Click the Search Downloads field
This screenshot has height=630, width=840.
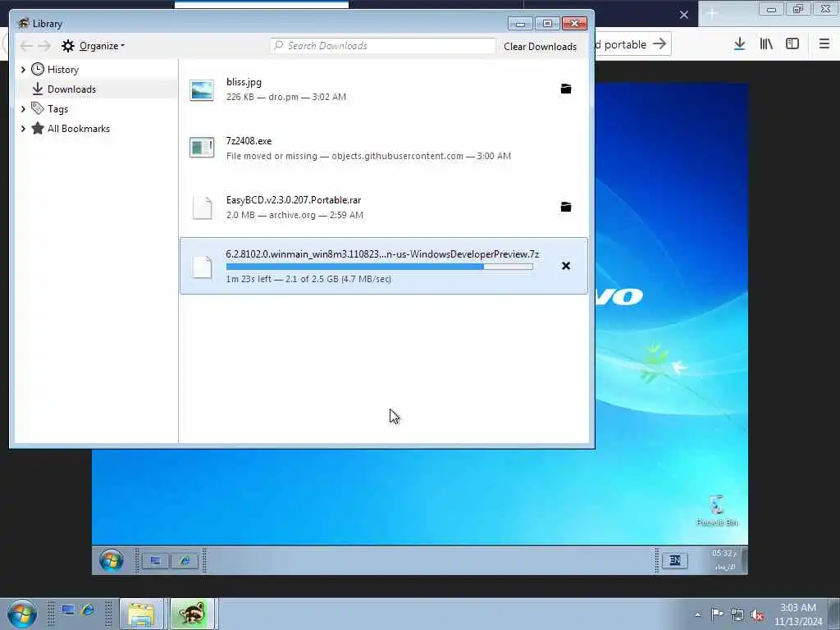tap(383, 46)
